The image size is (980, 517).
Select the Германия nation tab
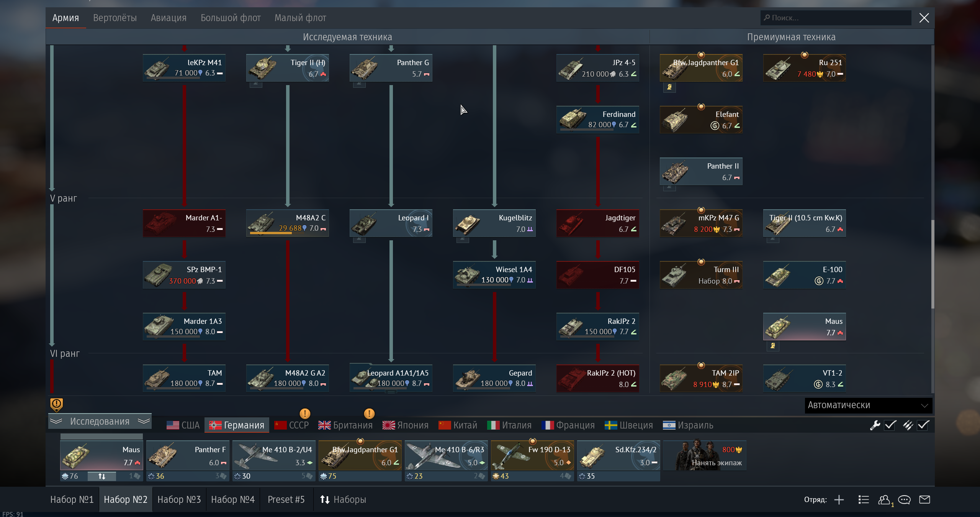coord(237,425)
